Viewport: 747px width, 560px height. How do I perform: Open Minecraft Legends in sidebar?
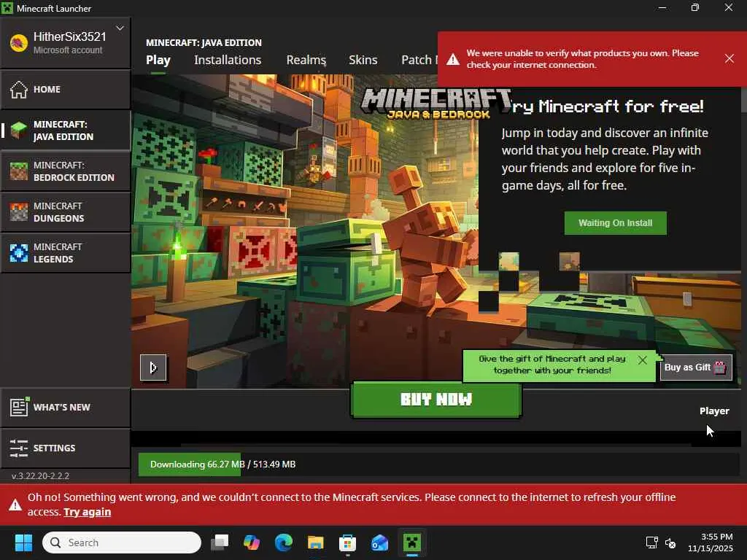coord(65,253)
